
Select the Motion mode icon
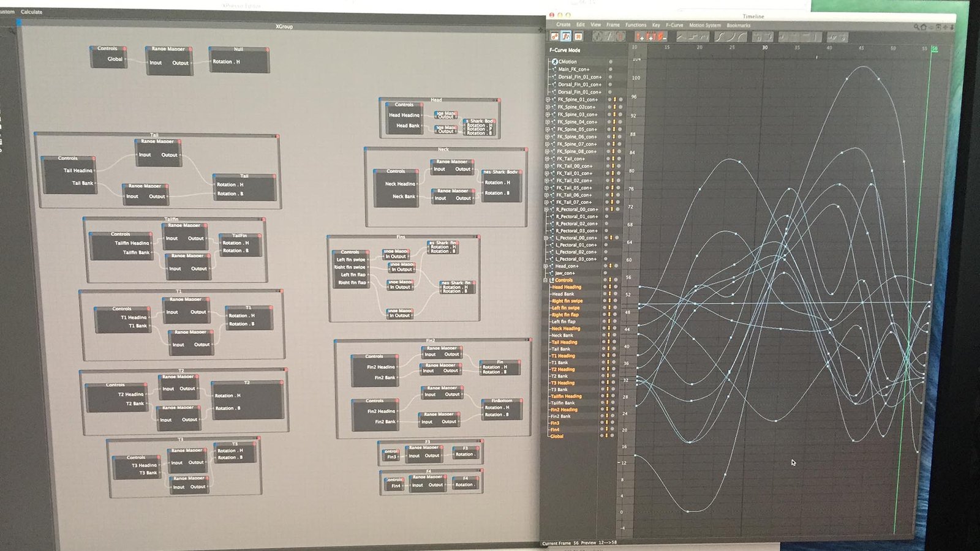[578, 37]
